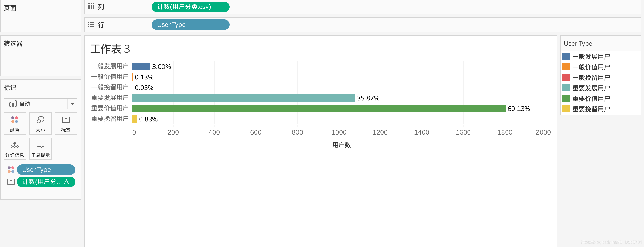The height and width of the screenshot is (247, 644).
Task: Click the blue 一般发展用户 bar
Action: tap(141, 66)
